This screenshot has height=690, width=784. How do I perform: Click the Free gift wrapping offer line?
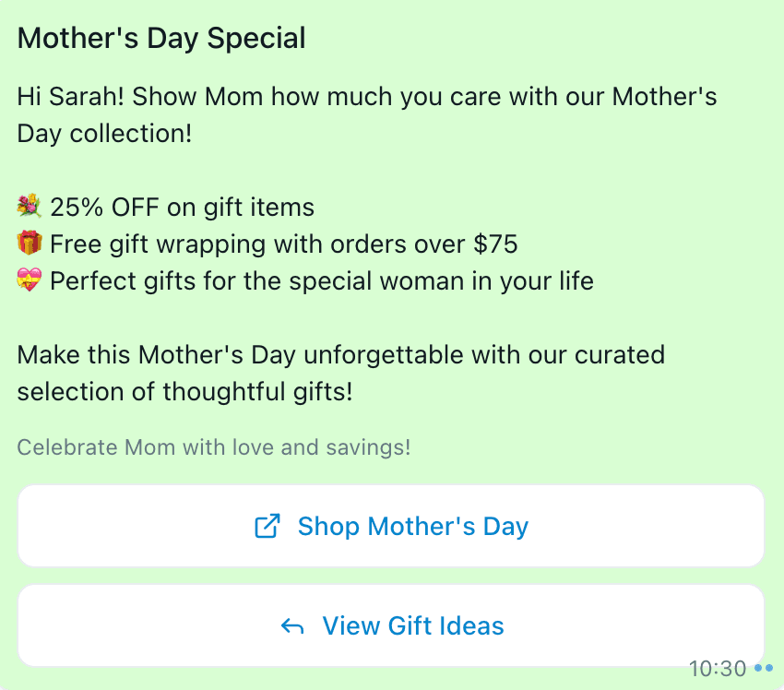point(284,244)
